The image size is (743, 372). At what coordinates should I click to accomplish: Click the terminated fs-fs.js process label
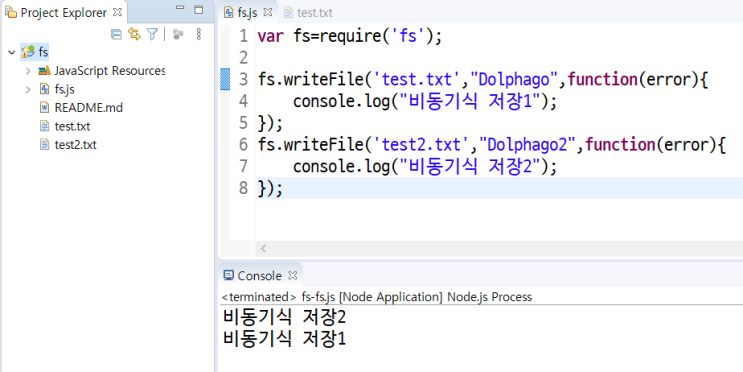click(377, 297)
